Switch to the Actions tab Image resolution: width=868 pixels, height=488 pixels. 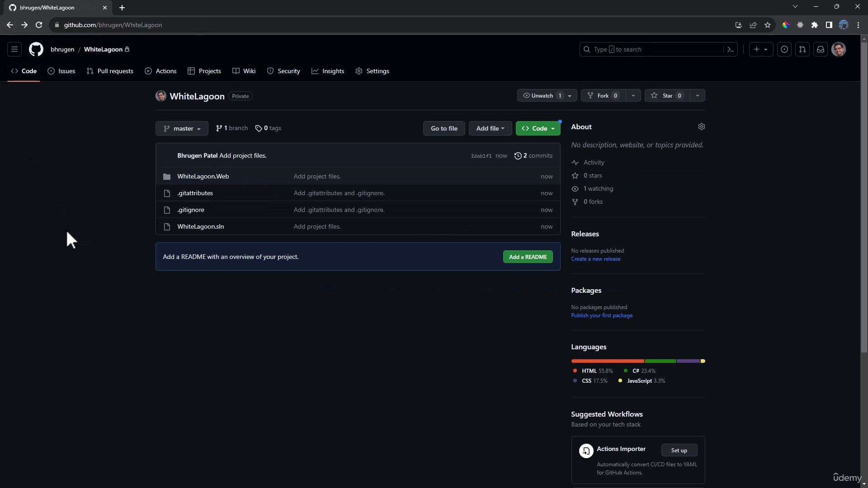(160, 71)
